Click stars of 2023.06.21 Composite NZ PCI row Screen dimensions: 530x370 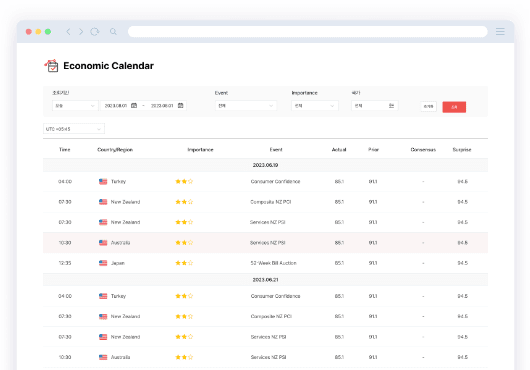[184, 317]
